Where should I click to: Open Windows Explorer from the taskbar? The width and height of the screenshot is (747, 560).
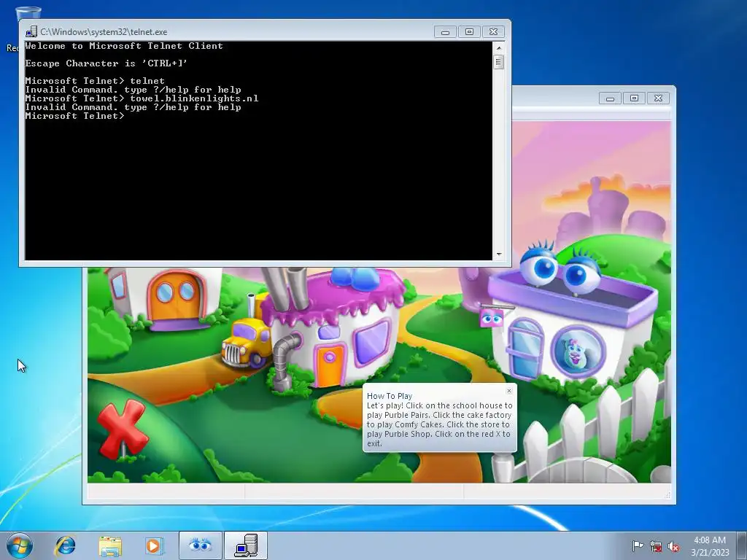[x=110, y=545]
